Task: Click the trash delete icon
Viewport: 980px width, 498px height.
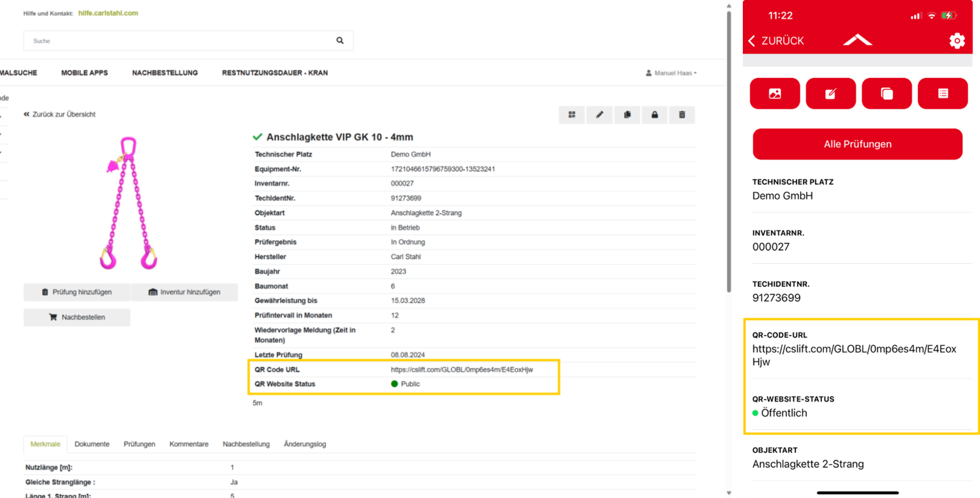Action: click(x=682, y=115)
